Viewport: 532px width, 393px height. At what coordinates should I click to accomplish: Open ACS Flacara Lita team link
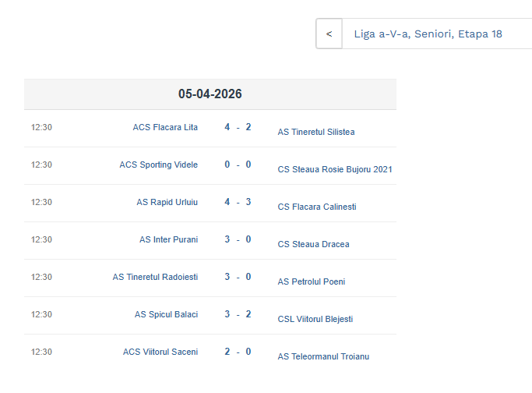[x=165, y=127]
